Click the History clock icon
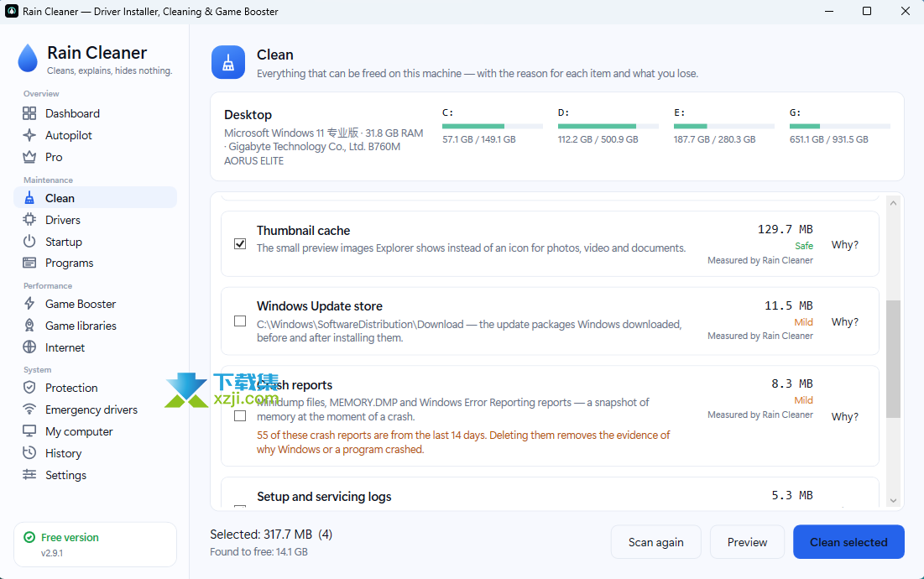 (29, 453)
